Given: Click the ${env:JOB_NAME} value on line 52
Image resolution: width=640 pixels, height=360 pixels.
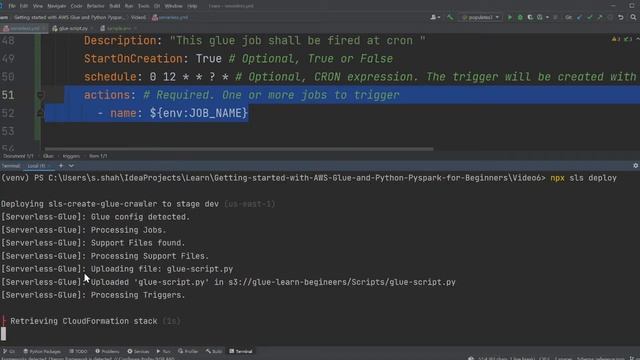Looking at the screenshot, I should 199,113.
